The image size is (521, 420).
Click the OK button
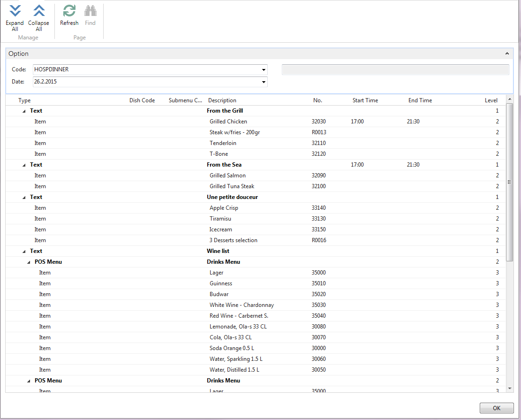(x=497, y=408)
